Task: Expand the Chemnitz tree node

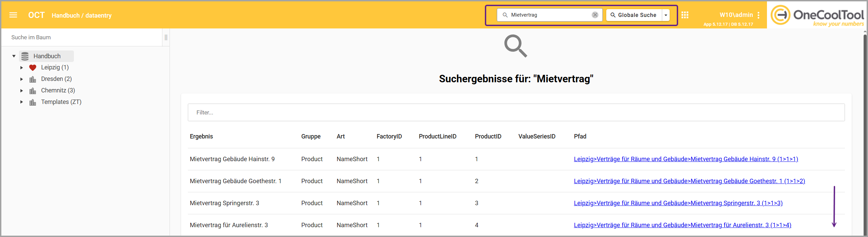Action: pos(21,91)
